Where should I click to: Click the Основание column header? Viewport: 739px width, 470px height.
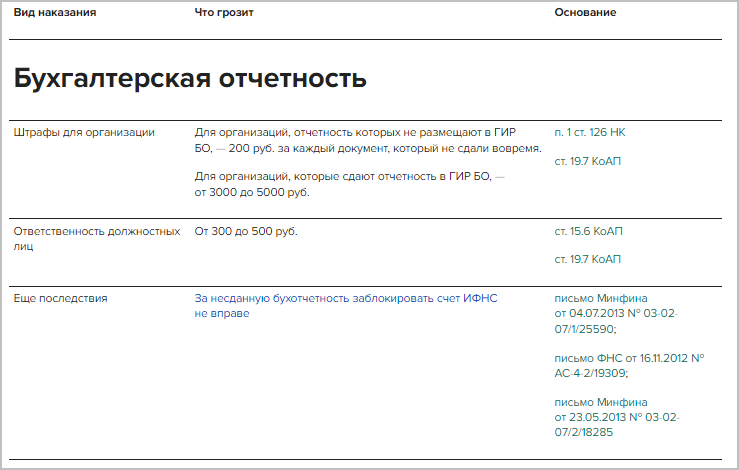[x=585, y=12]
